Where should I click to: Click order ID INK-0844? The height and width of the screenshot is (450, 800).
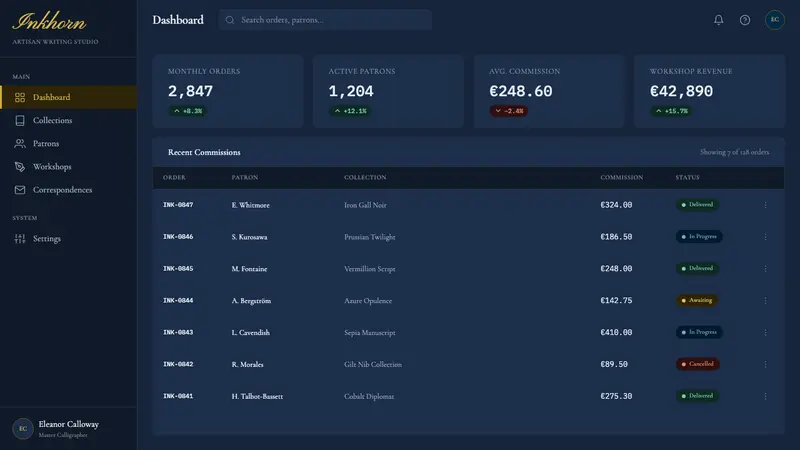tap(178, 301)
